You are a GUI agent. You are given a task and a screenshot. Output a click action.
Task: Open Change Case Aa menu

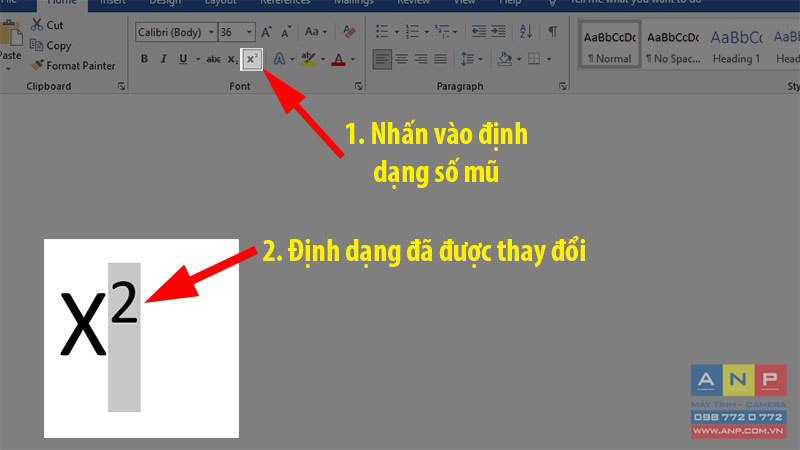pos(315,32)
